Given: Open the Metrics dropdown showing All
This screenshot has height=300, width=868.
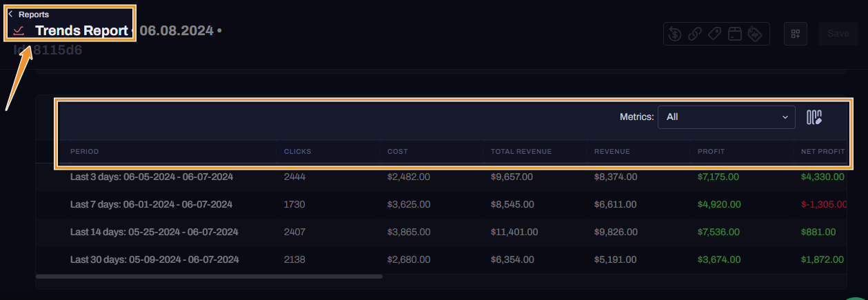Looking at the screenshot, I should tap(726, 117).
